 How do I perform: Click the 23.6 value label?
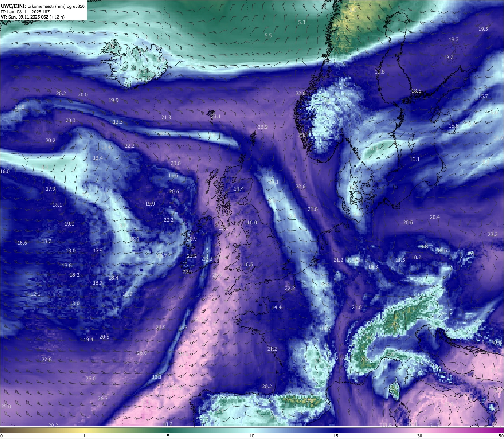tap(176, 163)
